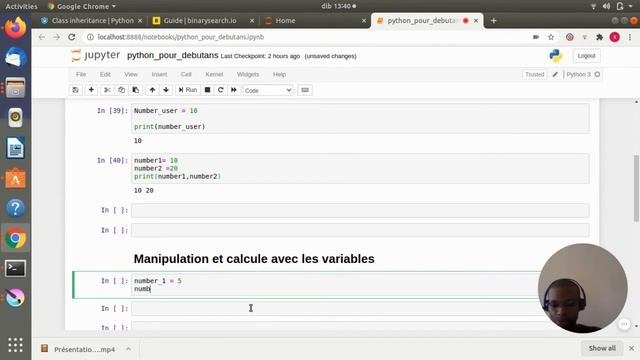Open a new Chrome tab

pos(493,20)
